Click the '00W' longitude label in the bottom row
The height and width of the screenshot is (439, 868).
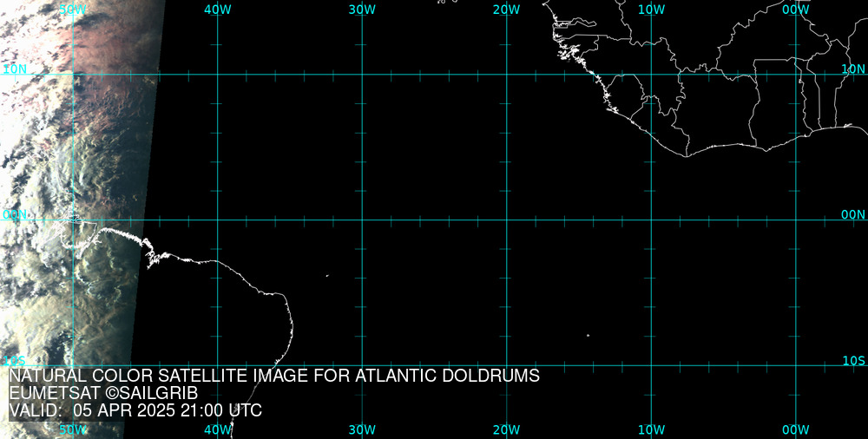pos(796,429)
